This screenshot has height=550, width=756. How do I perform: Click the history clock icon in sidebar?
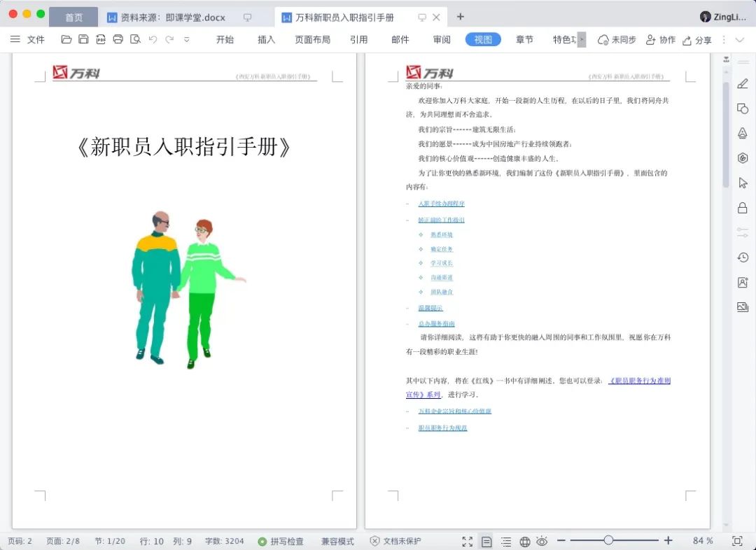[x=743, y=258]
